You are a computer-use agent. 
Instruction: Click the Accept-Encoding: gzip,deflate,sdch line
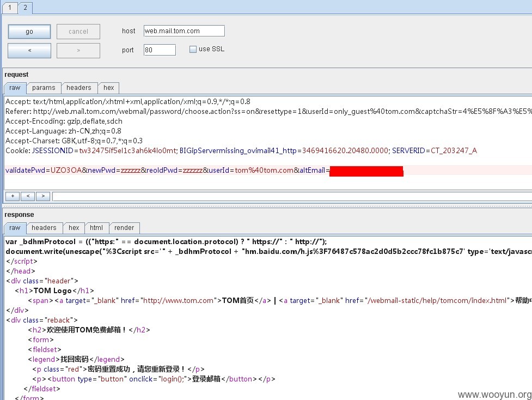(64, 121)
